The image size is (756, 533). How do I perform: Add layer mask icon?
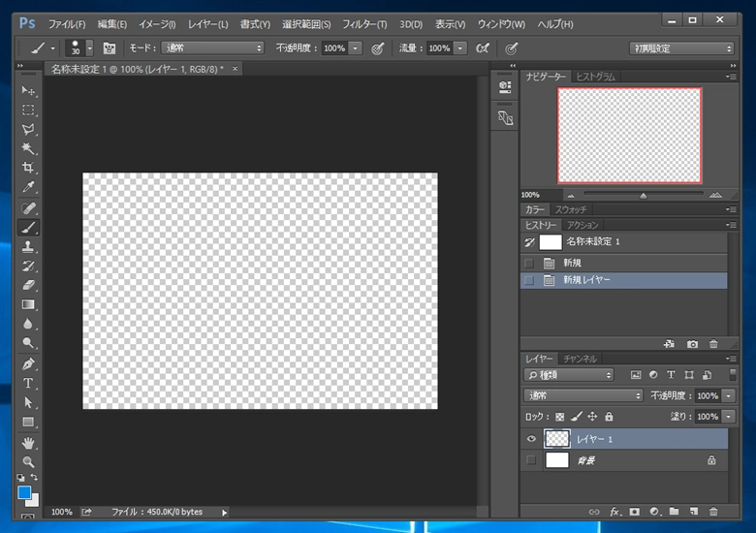point(635,512)
